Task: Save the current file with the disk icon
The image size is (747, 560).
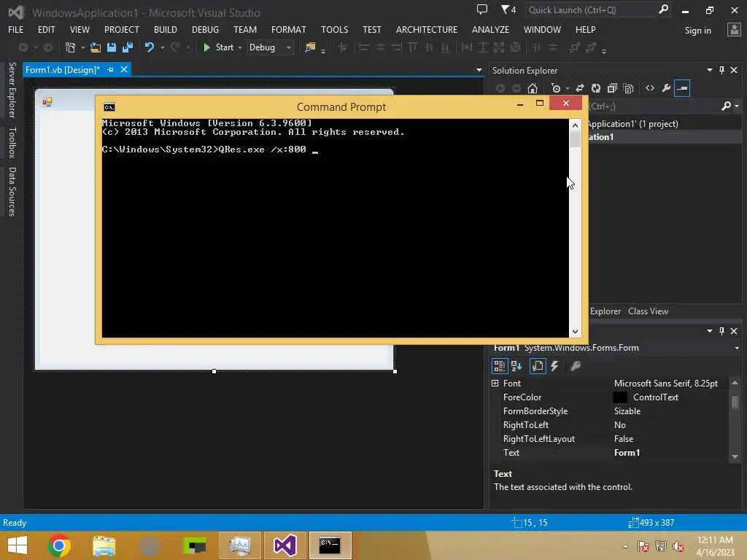Action: pyautogui.click(x=112, y=47)
